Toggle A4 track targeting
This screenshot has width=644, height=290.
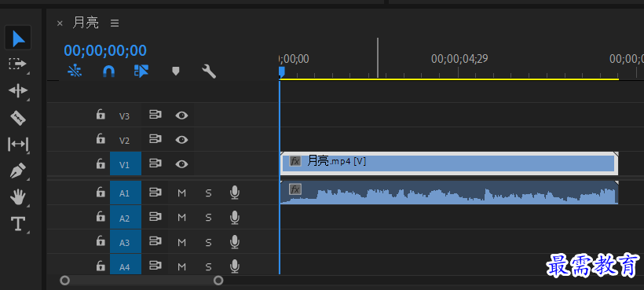pos(126,265)
